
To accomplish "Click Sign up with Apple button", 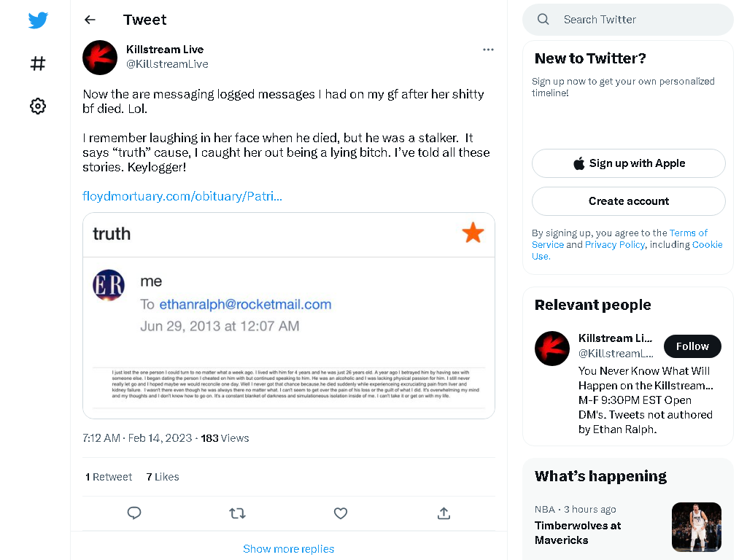I will tap(628, 163).
